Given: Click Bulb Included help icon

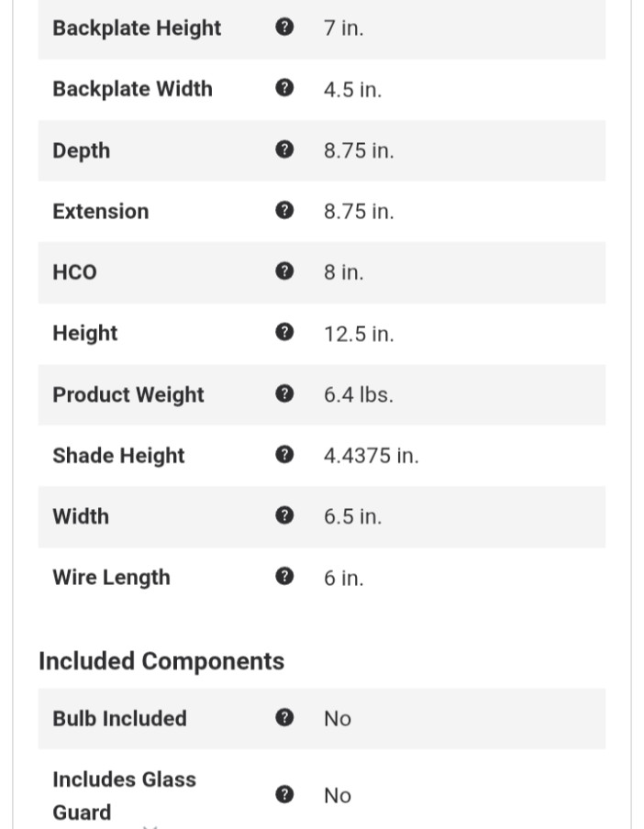Looking at the screenshot, I should click(284, 718).
